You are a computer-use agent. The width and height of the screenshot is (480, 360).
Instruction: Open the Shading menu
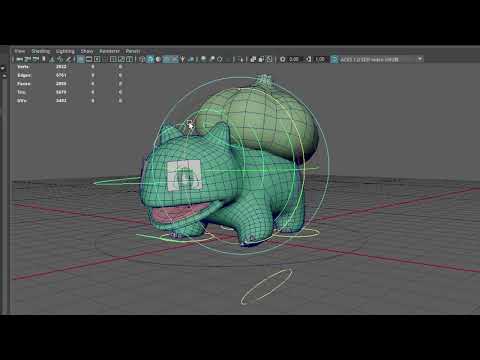coord(41,51)
